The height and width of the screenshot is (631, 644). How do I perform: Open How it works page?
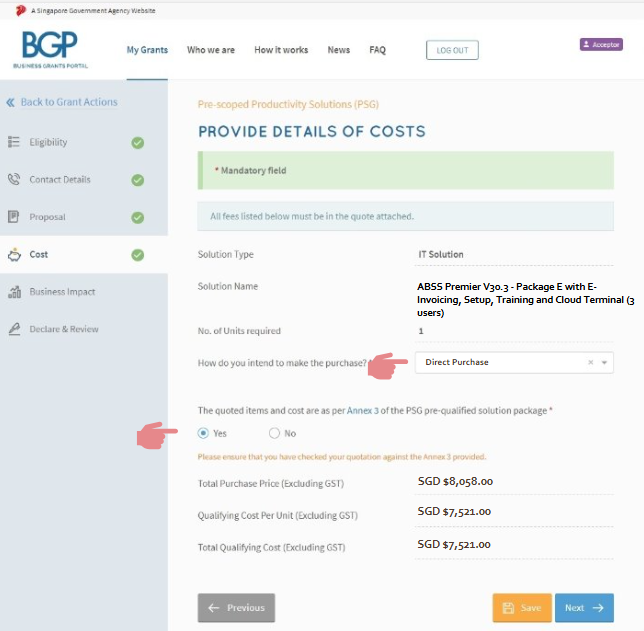(281, 50)
